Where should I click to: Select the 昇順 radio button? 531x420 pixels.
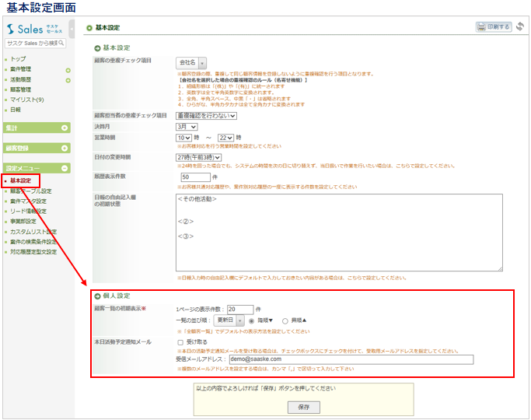[x=285, y=320]
